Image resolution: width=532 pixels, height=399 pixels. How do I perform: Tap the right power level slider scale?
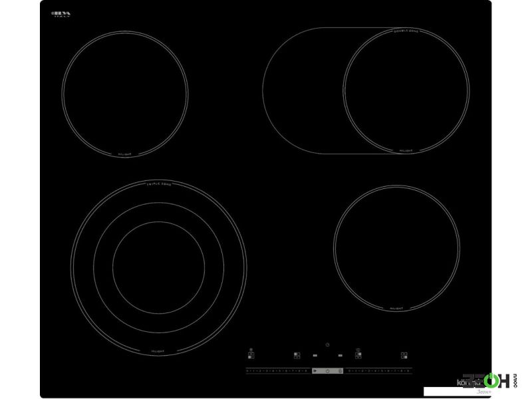[378, 371]
